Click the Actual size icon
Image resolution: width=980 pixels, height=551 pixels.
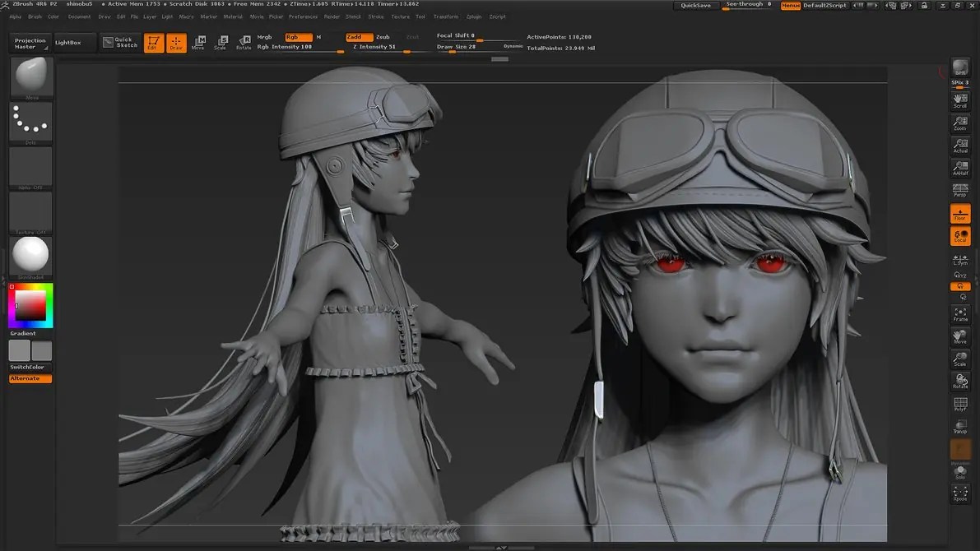(960, 146)
